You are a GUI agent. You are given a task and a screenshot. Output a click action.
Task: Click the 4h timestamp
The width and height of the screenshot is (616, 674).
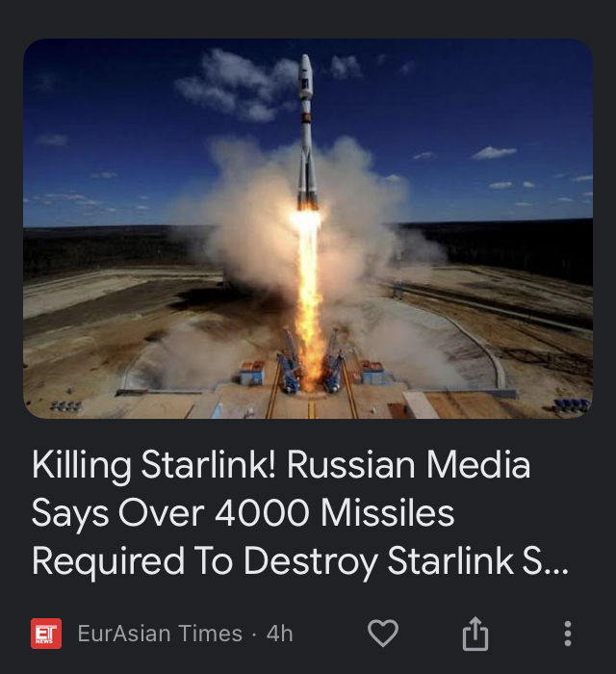280,634
